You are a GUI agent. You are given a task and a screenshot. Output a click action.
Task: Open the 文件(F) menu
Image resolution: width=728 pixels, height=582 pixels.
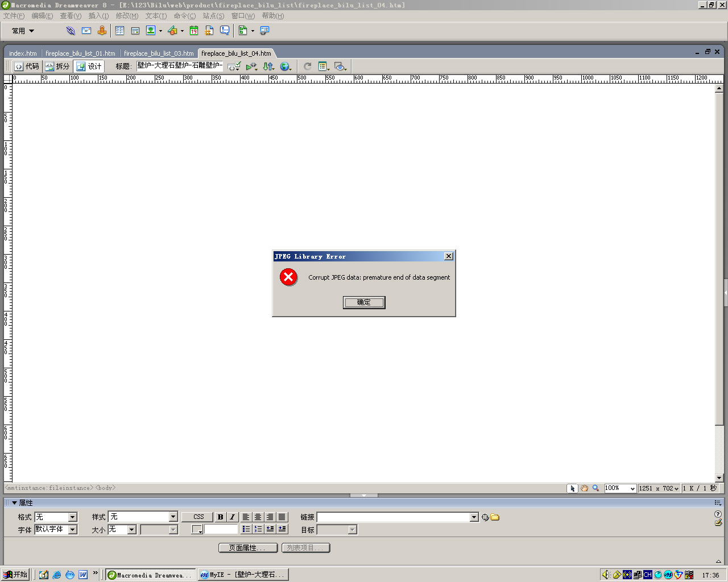click(14, 16)
